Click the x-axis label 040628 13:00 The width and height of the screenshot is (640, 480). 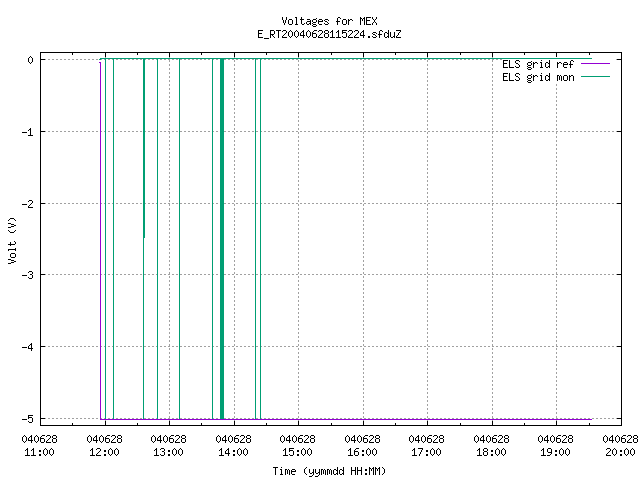pos(169,446)
